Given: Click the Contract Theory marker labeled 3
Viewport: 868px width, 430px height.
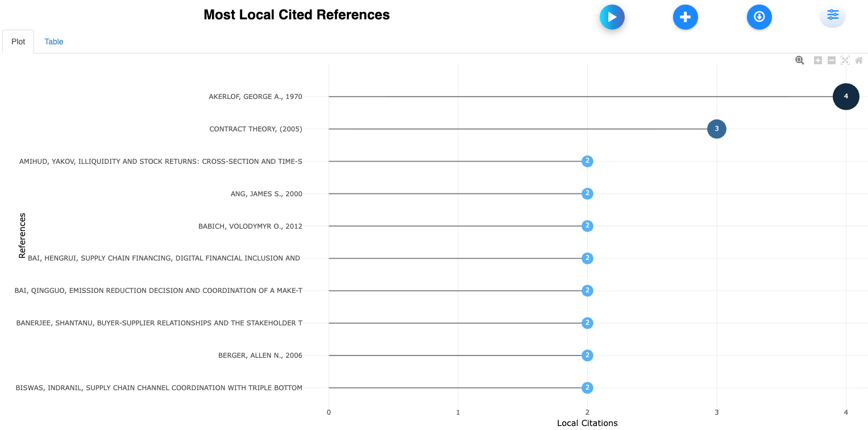Looking at the screenshot, I should pos(716,129).
